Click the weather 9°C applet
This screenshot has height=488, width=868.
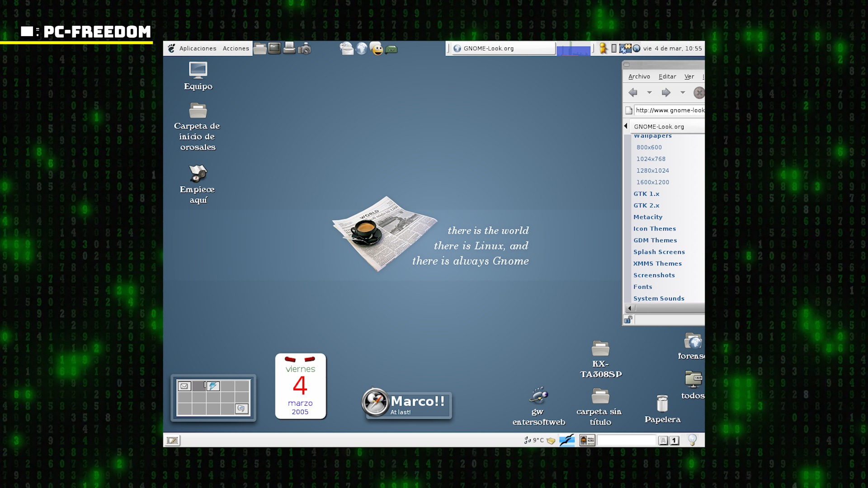[534, 440]
